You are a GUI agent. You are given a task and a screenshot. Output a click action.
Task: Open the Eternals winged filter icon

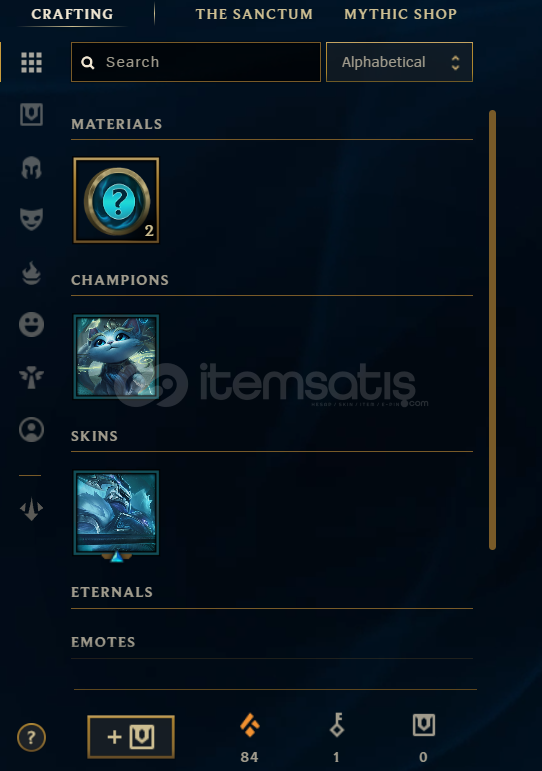(x=31, y=377)
